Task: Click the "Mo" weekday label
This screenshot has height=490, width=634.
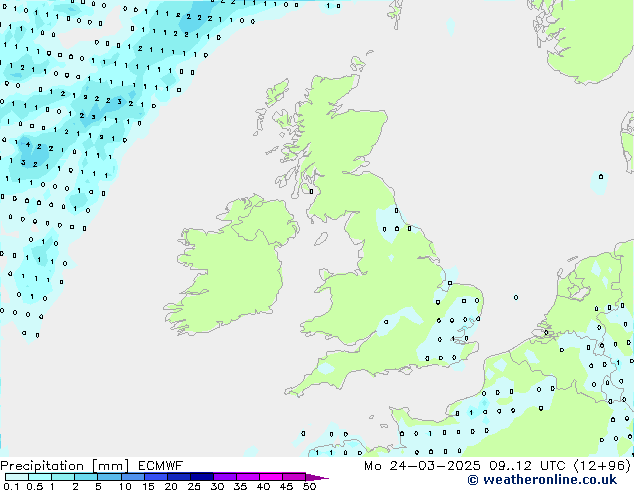Action: tap(373, 466)
